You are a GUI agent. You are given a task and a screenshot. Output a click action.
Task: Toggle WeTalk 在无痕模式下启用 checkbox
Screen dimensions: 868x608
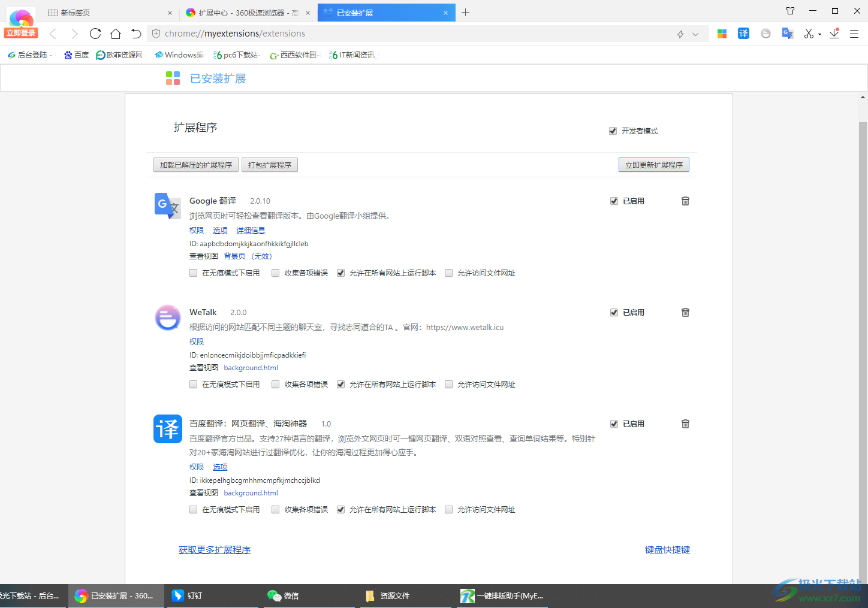coord(193,385)
